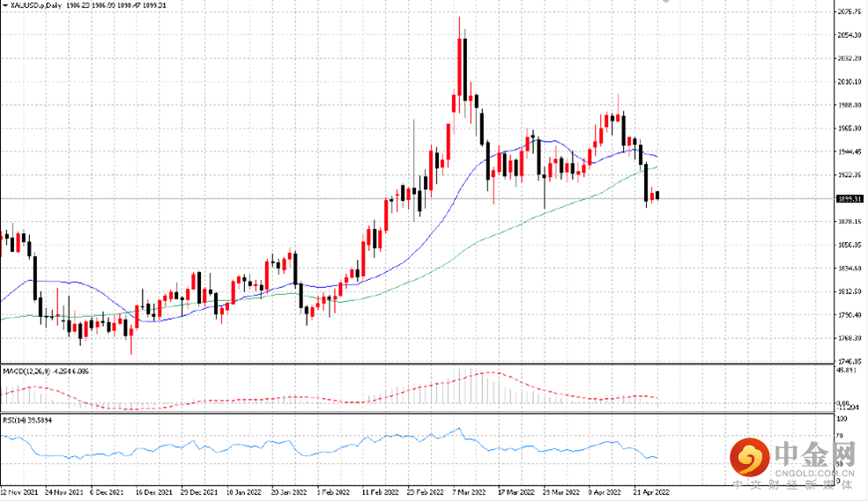
Task: Click date label 10 Jan 2022
Action: (244, 492)
